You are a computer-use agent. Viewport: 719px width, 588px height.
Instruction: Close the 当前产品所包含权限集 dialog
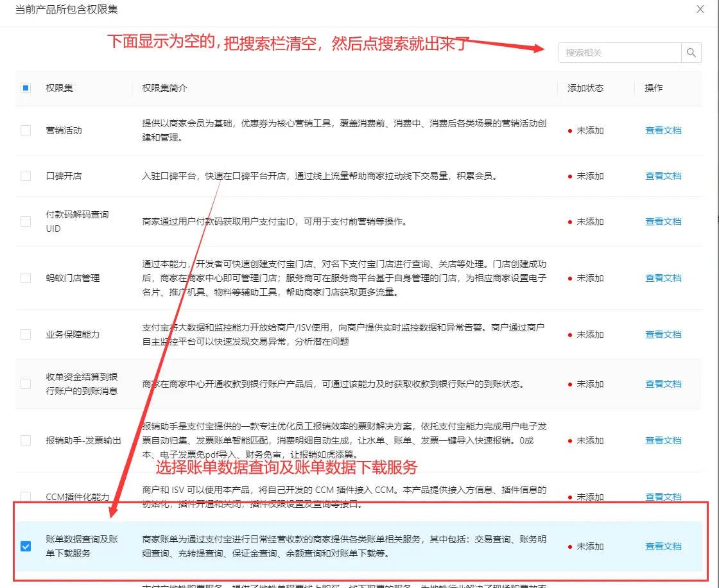click(699, 9)
